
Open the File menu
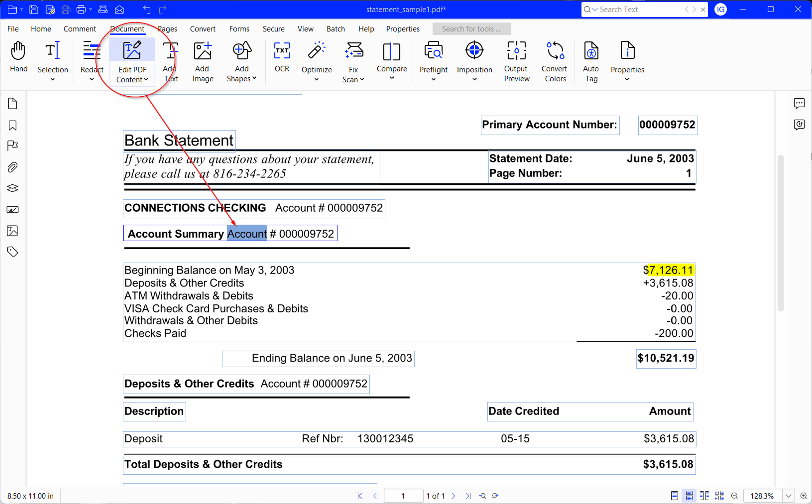click(13, 29)
